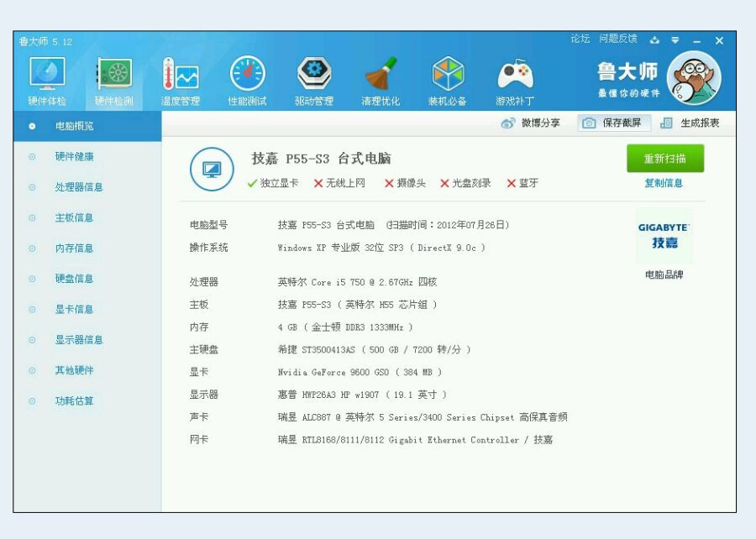Click the round desktop computer monitor icon
This screenshot has width=756, height=539.
click(x=212, y=169)
